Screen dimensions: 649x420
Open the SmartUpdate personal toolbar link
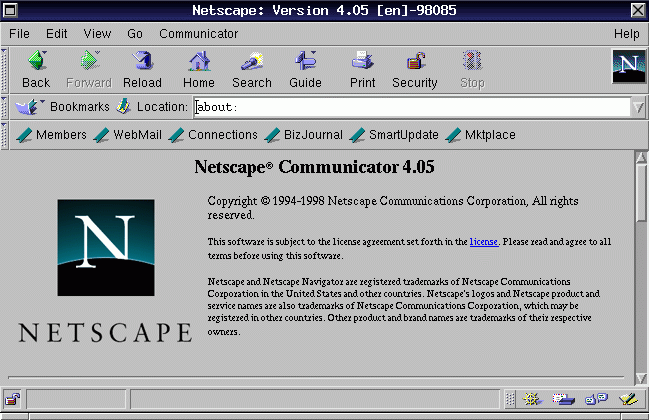click(x=394, y=135)
